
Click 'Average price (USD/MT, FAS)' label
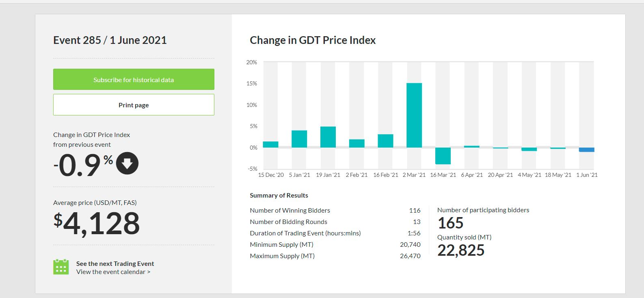95,202
